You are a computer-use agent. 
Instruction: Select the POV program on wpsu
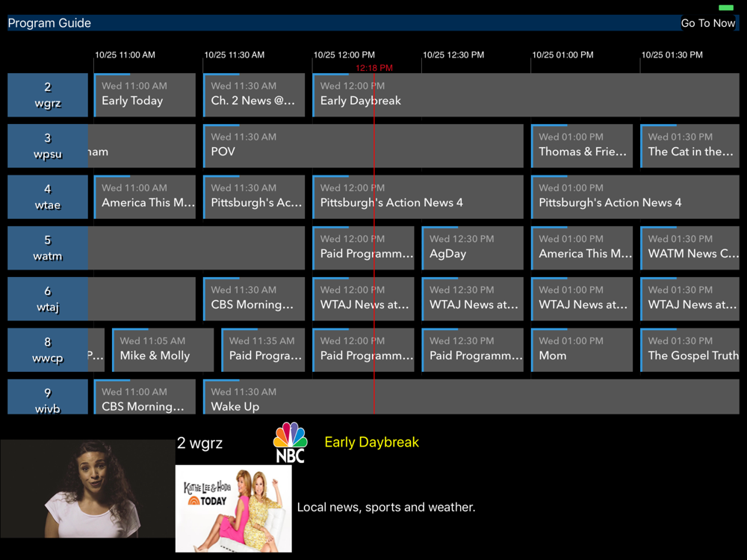pos(363,146)
